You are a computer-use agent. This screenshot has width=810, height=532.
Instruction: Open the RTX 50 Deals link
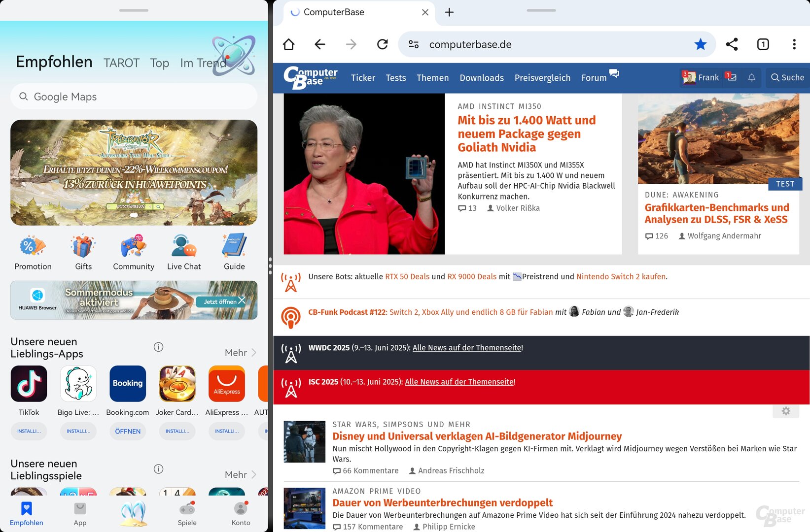click(x=407, y=277)
